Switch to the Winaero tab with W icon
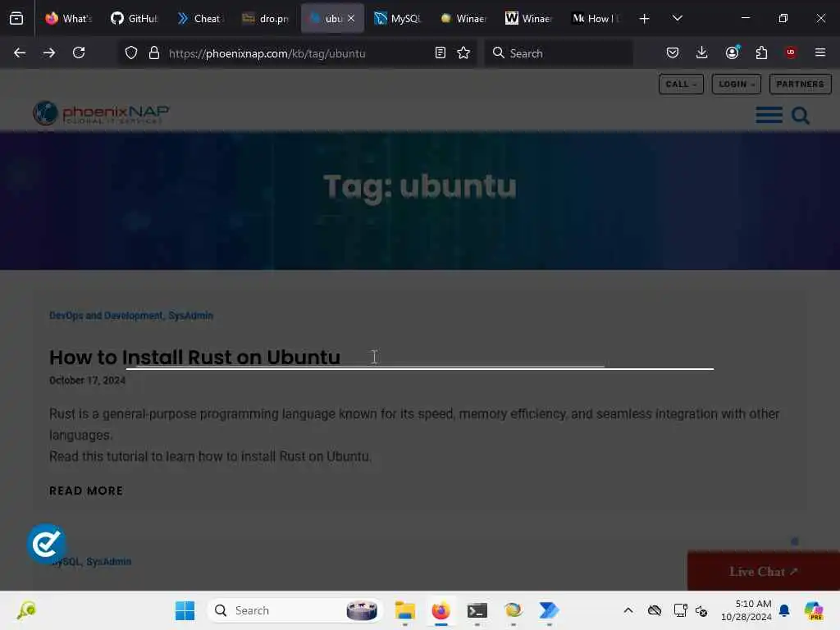Viewport: 840px width, 630px height. [x=529, y=19]
